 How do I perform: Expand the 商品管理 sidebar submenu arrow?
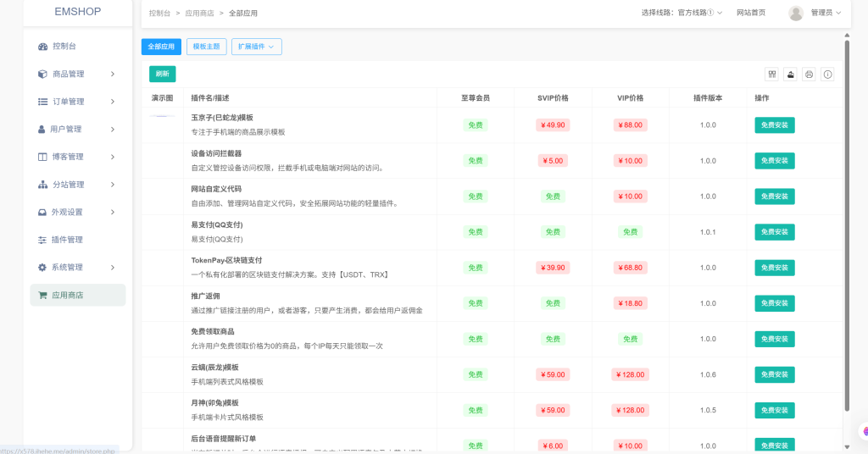[x=113, y=74]
